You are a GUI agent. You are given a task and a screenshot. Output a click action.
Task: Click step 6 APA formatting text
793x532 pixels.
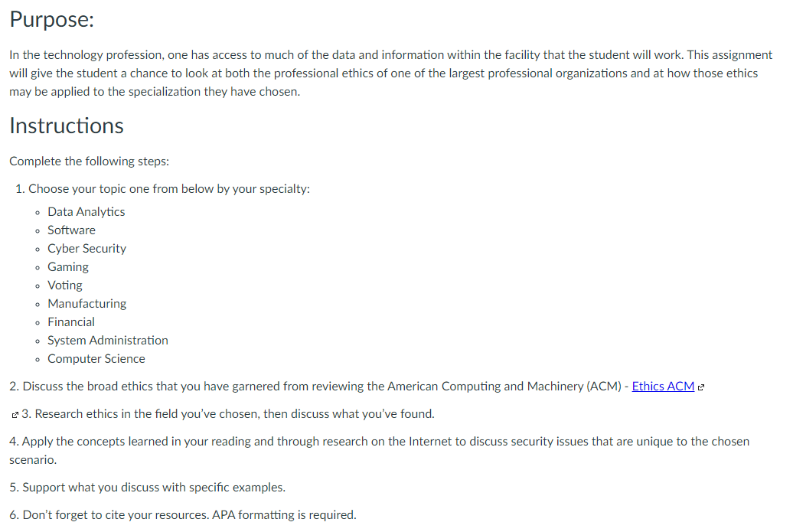(x=183, y=515)
